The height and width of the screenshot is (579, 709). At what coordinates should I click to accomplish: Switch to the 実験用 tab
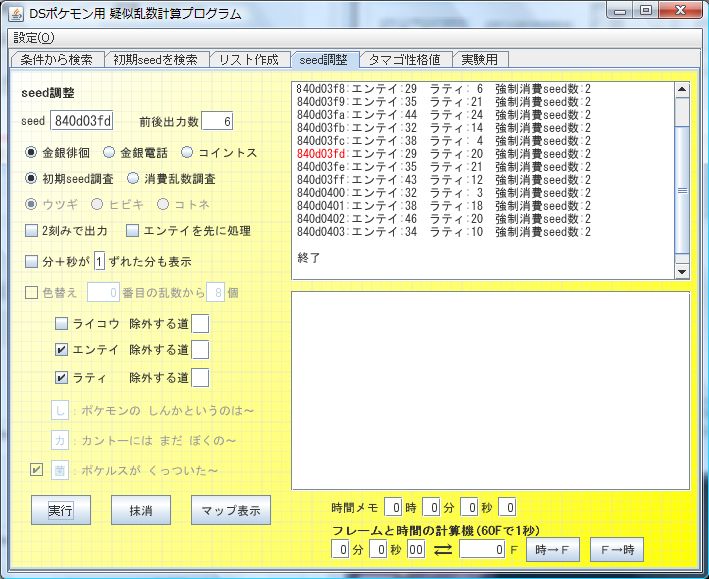coord(480,60)
